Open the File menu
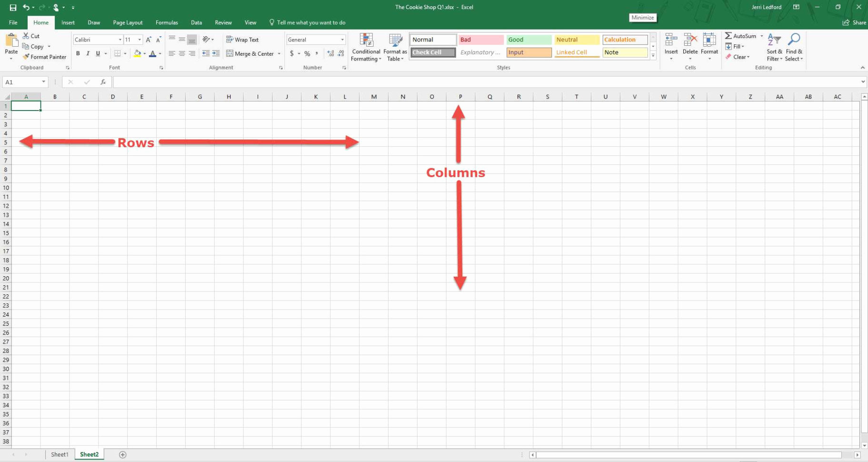868x462 pixels. click(x=13, y=23)
